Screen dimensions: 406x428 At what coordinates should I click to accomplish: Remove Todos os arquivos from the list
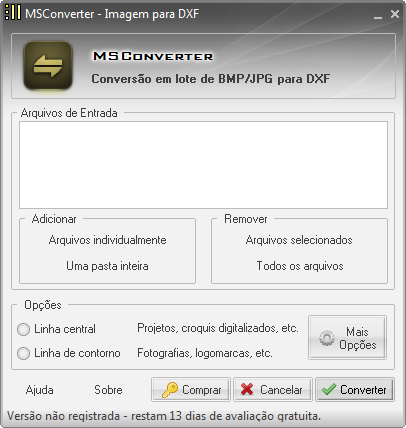point(300,266)
